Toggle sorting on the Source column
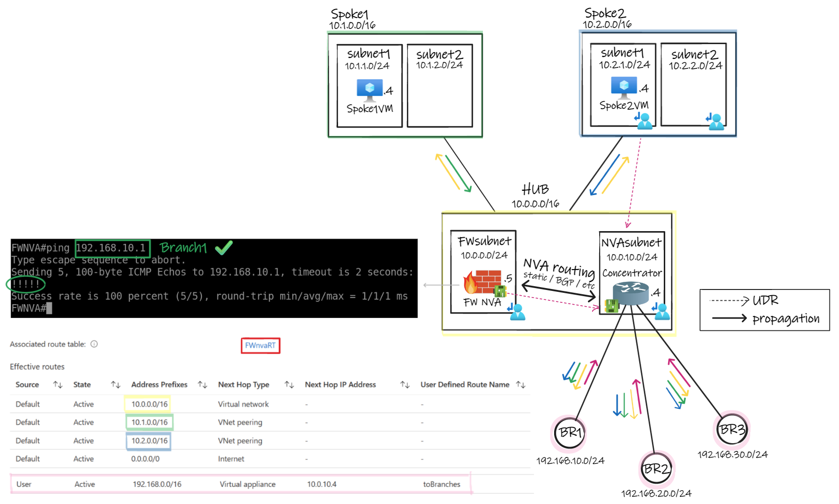Screen dimensions: 839x504 click(57, 384)
